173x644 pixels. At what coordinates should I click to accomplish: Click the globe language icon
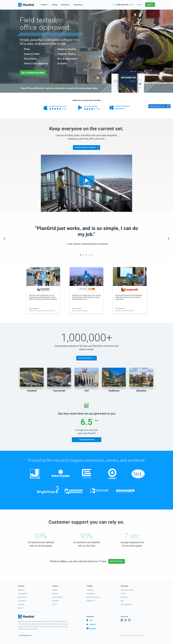pos(130,5)
